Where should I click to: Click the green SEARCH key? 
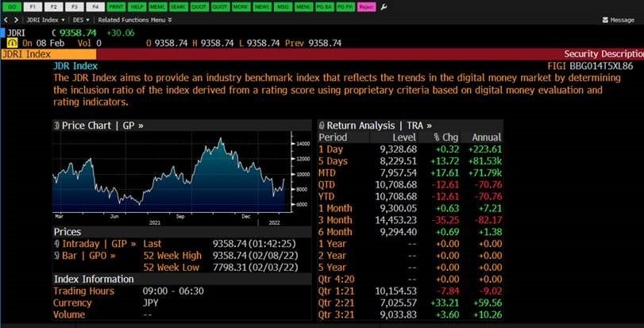coord(179,7)
